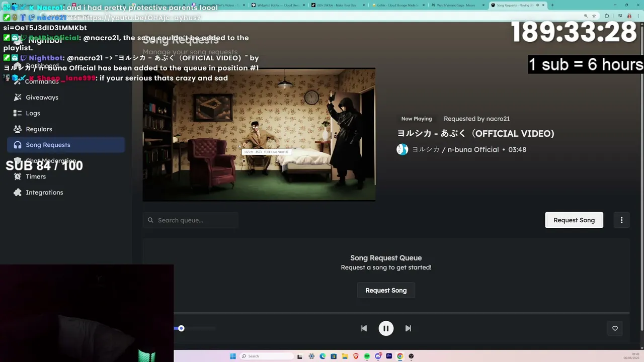Viewport: 644px width, 362px height.
Task: Go to the Regulars page
Action: pyautogui.click(x=66, y=129)
